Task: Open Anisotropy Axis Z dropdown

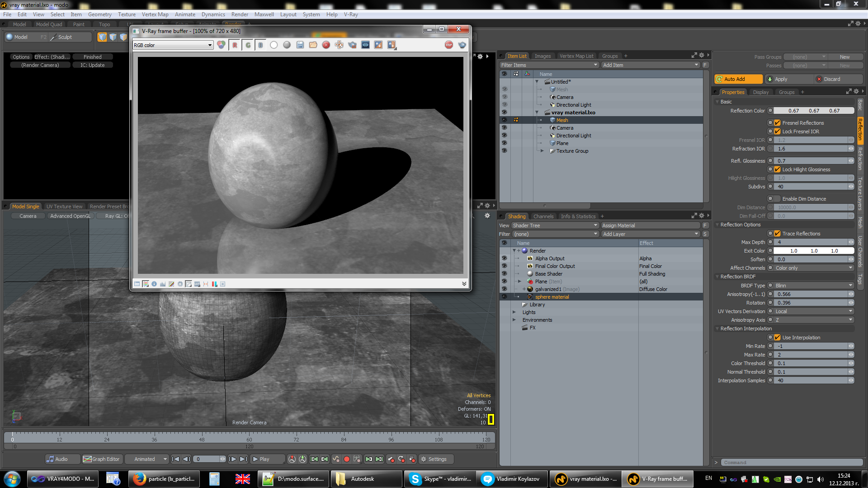Action: (x=814, y=320)
